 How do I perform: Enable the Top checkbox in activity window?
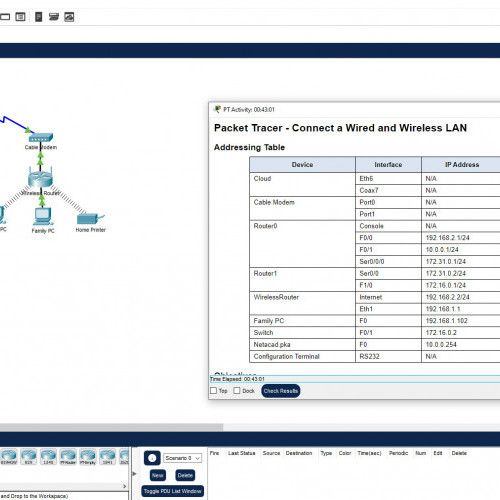pos(214,390)
